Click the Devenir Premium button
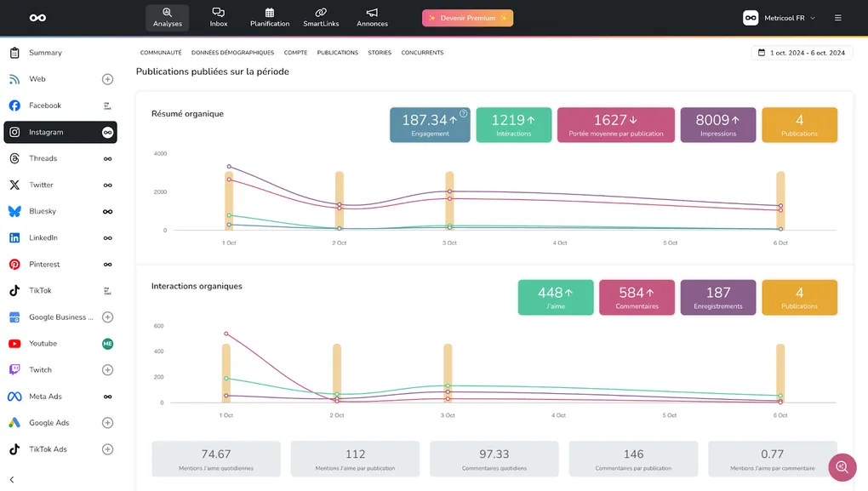Screen dimensions: 868x491 click(x=467, y=18)
